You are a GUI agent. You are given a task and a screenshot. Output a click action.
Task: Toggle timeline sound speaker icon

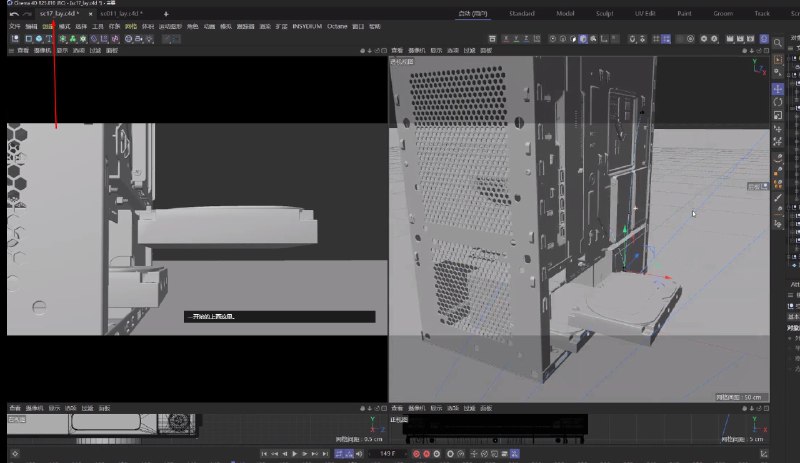(359, 454)
